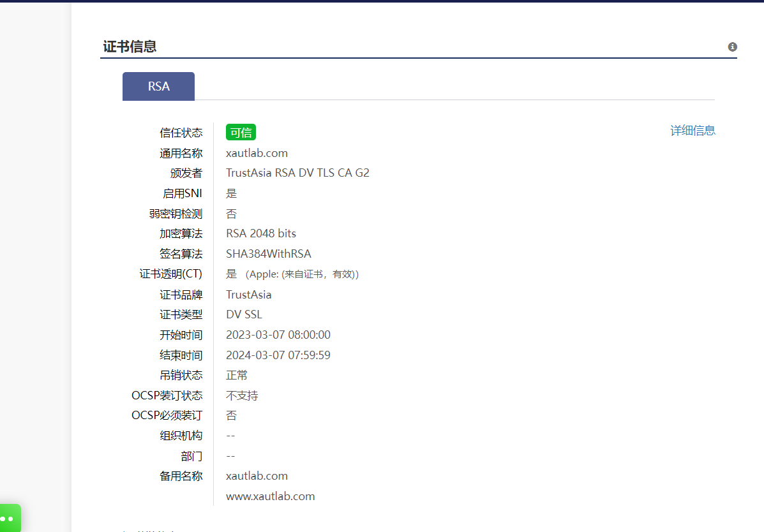
Task: Click the 正常 revocation status value
Action: click(237, 375)
